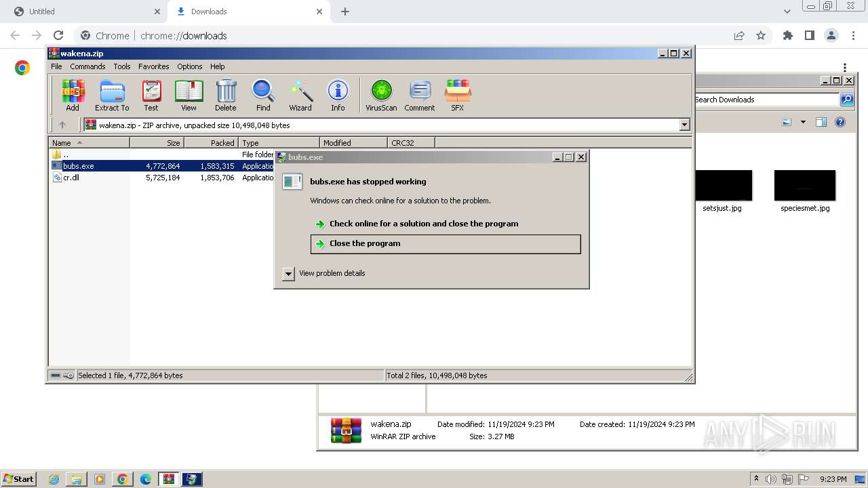
Task: Run the Test archive tool
Action: 151,95
